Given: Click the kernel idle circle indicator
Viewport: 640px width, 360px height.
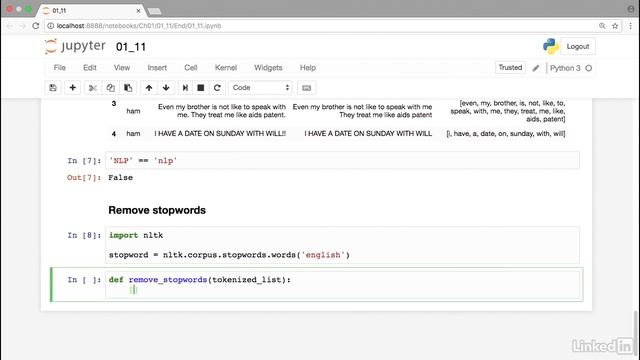Looking at the screenshot, I should click(589, 68).
